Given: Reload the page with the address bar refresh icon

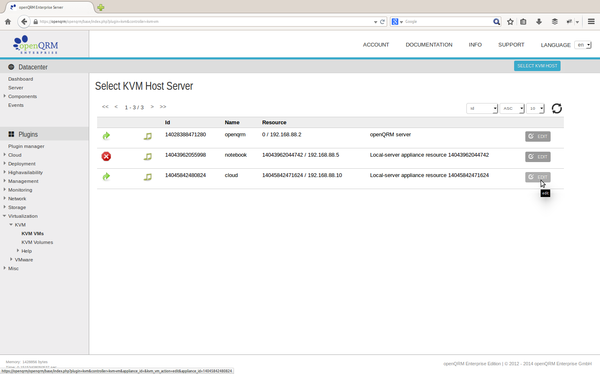Looking at the screenshot, I should (x=382, y=22).
